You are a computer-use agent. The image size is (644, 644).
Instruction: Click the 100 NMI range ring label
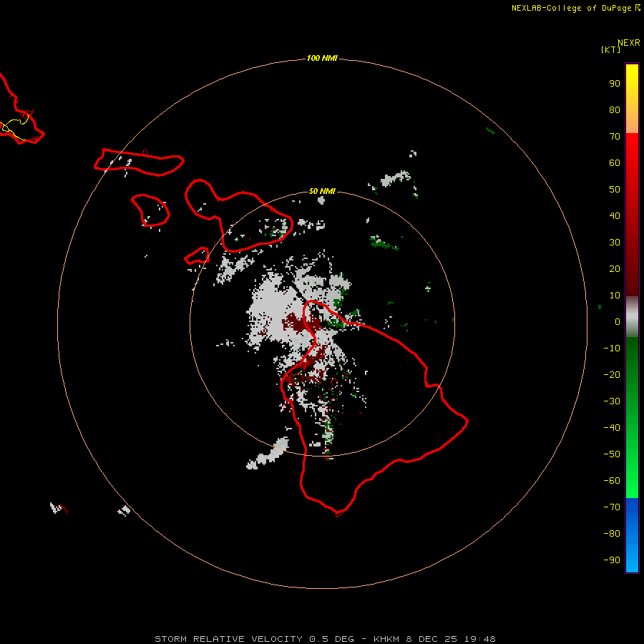click(322, 58)
